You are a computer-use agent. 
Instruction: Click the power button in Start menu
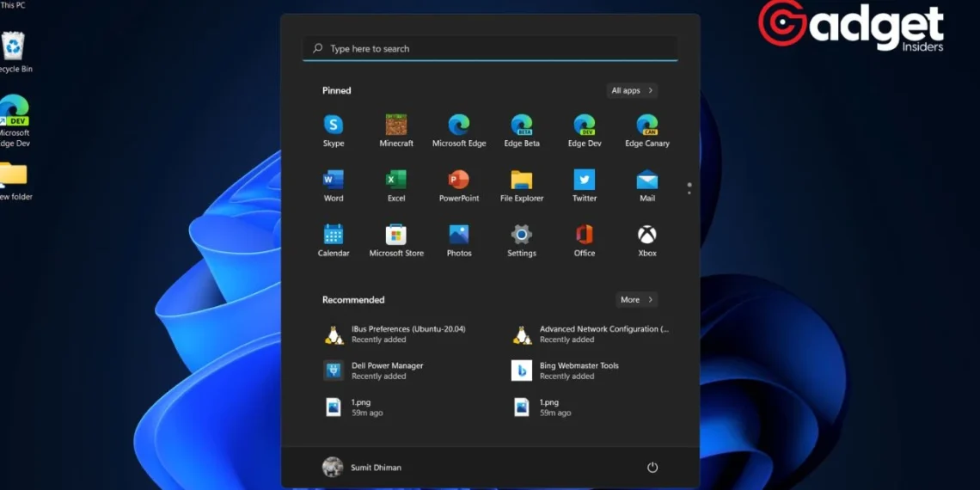[x=652, y=467]
